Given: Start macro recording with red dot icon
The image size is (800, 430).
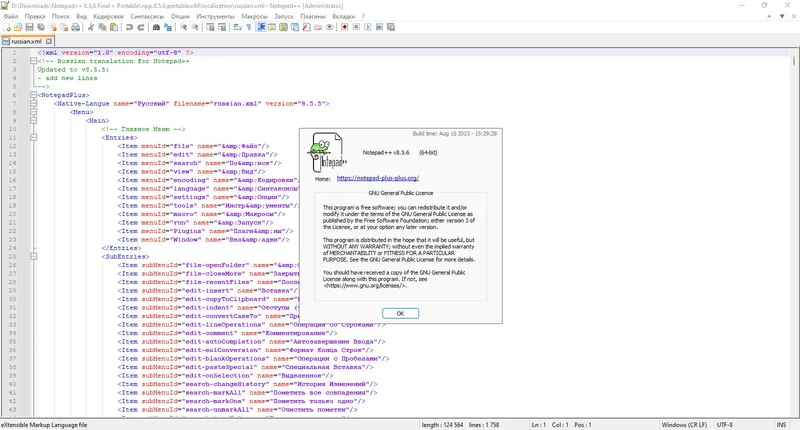Looking at the screenshot, I should point(344,27).
